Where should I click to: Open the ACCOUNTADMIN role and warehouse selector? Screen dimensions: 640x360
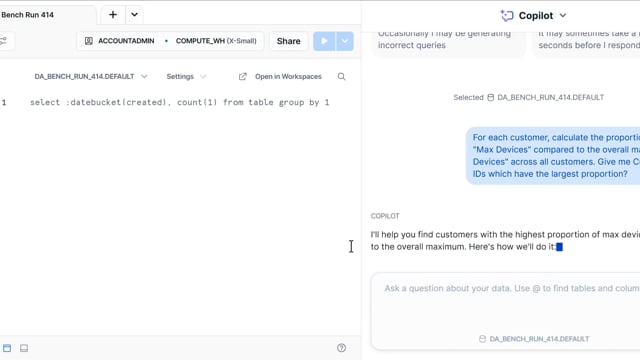171,41
